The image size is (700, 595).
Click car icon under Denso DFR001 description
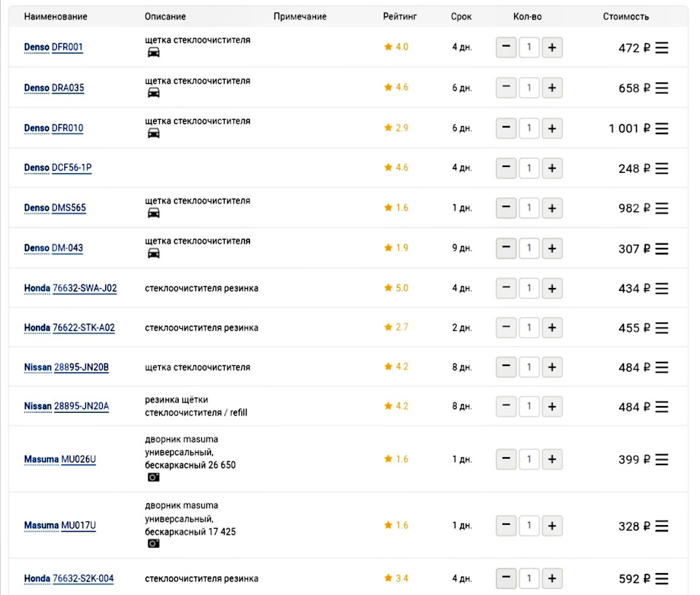[154, 52]
